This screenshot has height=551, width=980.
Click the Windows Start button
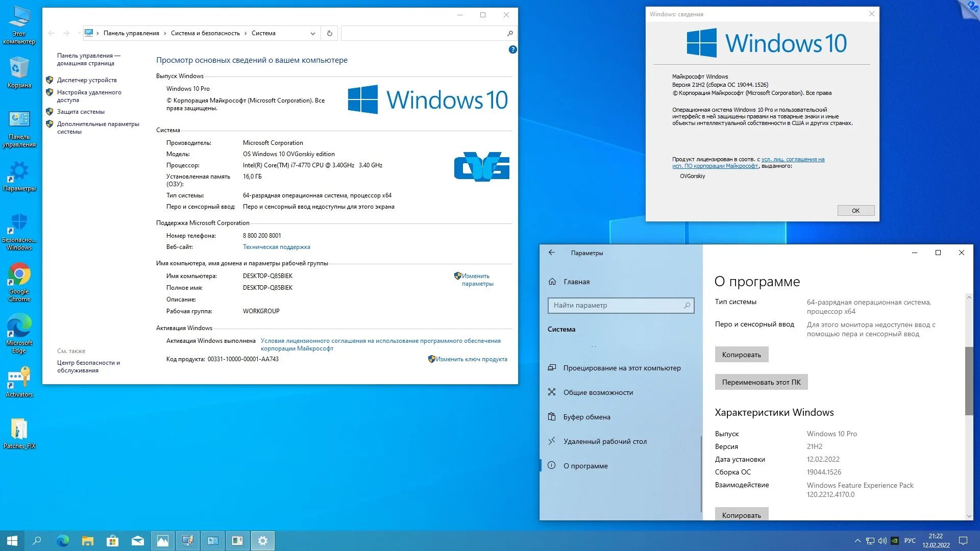(x=12, y=541)
